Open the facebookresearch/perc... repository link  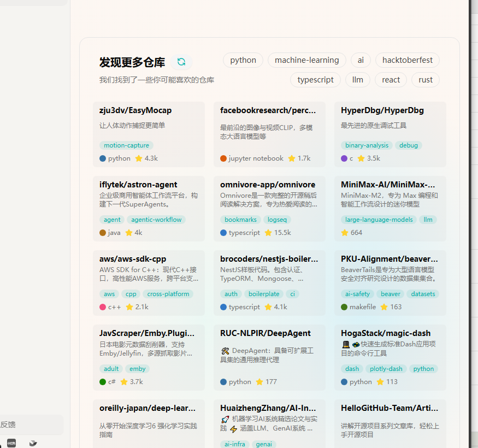pos(268,110)
